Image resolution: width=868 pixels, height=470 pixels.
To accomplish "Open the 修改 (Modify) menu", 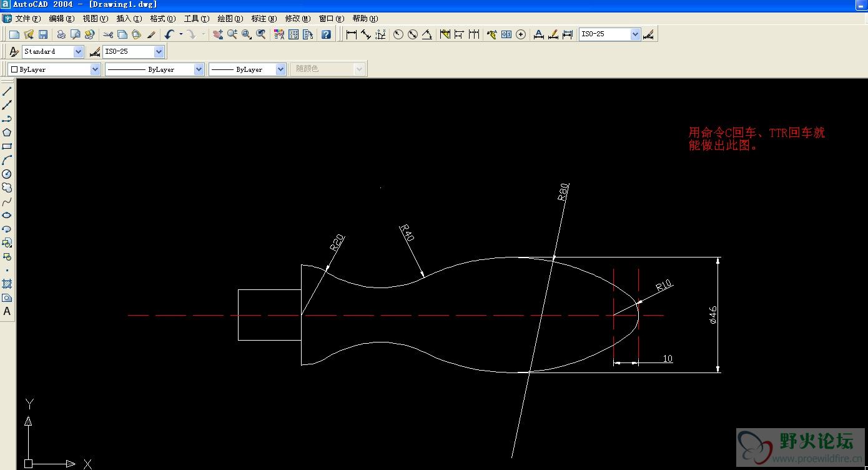I will (297, 19).
